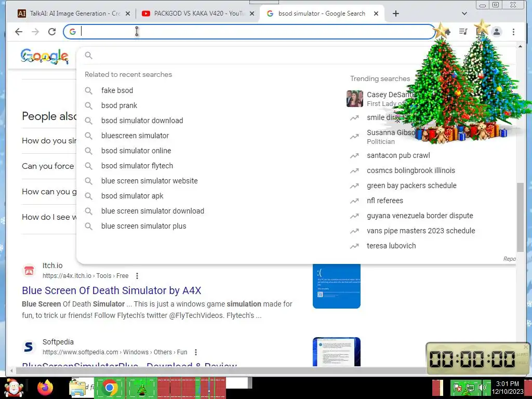Click the vertical page scrollbar thumb

coord(520,217)
